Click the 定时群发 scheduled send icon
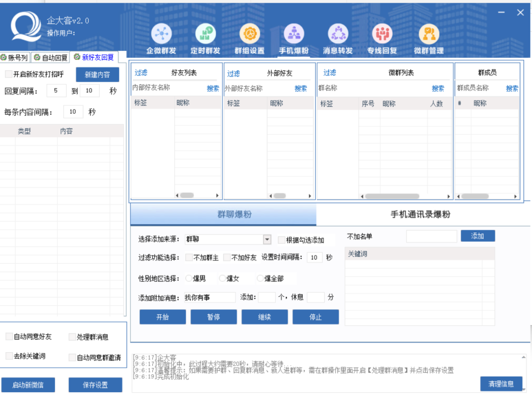Screen dimensions: 532x401 click(205, 34)
